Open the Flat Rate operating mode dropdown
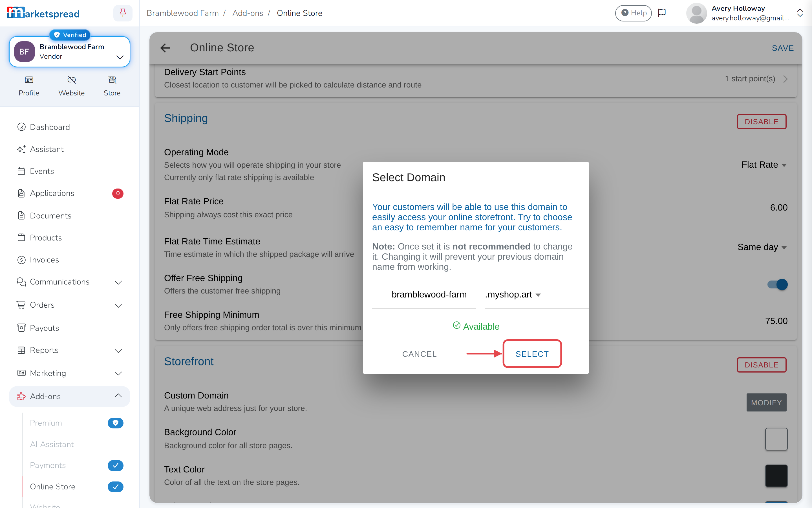The image size is (812, 508). coord(764,165)
